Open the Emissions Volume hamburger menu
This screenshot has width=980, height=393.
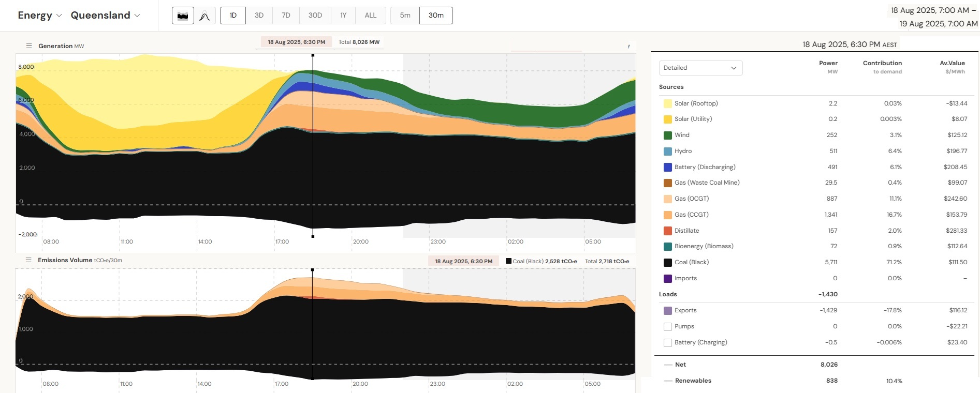coord(29,260)
